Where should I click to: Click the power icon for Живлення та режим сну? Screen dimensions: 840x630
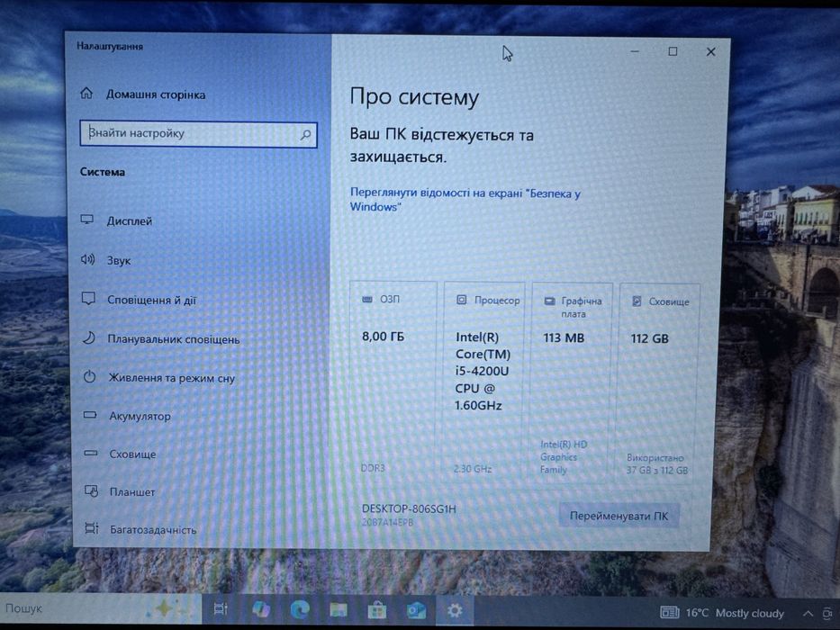coord(89,376)
